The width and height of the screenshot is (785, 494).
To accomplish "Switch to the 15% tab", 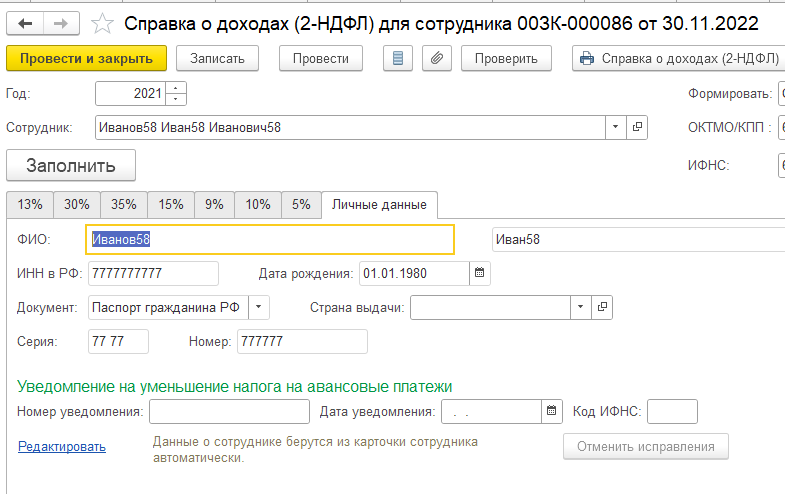I will click(x=171, y=205).
